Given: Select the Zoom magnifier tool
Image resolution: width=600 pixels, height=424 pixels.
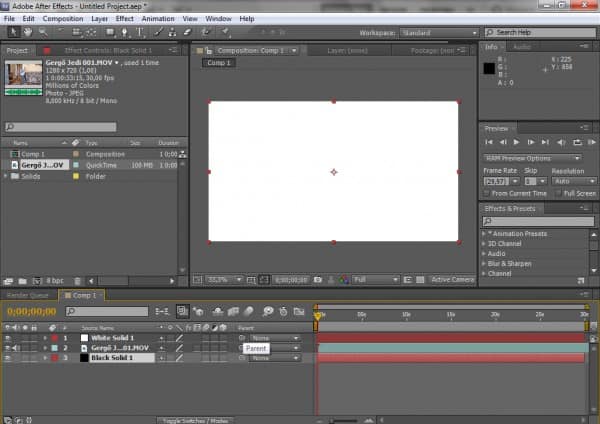Looking at the screenshot, I should click(x=43, y=32).
